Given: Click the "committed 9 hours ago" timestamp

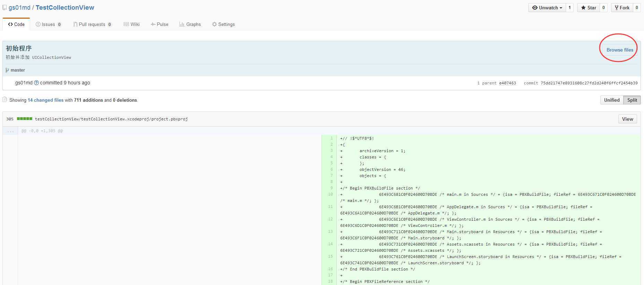Looking at the screenshot, I should pyautogui.click(x=65, y=83).
